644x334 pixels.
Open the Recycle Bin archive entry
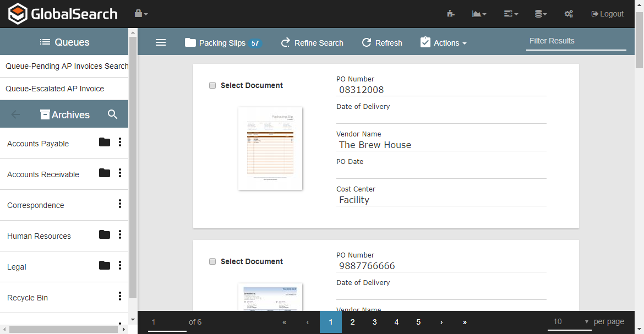point(28,298)
